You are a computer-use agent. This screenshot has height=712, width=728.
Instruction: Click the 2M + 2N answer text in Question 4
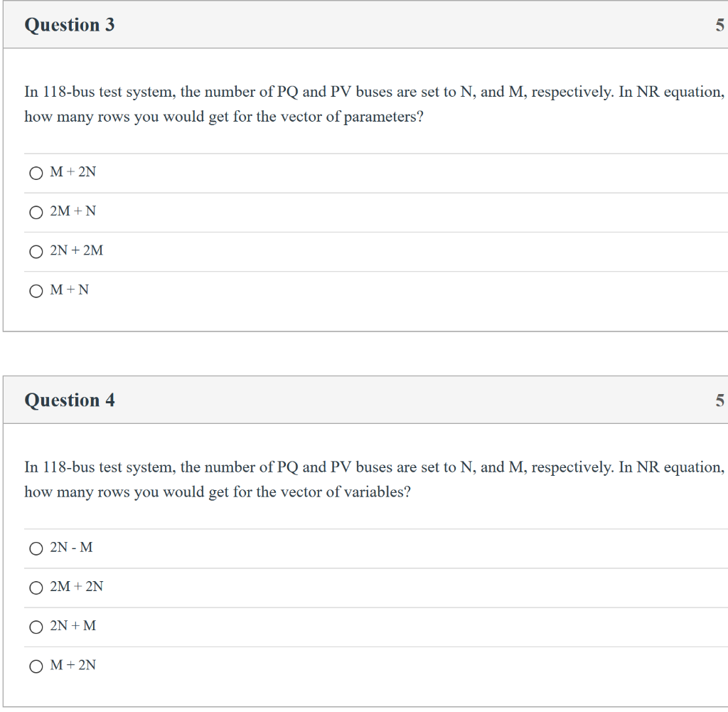tap(77, 587)
